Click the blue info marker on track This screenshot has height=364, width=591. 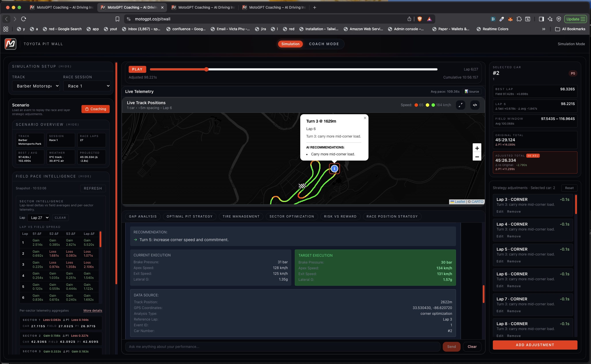pos(334,169)
